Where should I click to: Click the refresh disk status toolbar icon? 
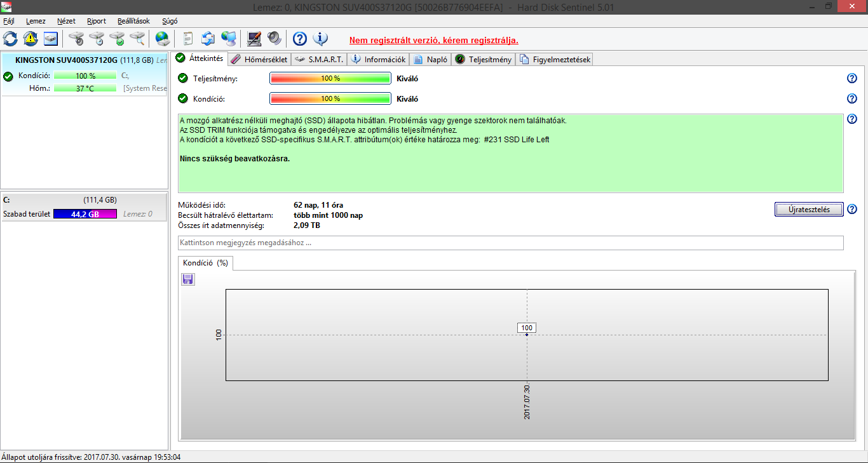(x=10, y=39)
